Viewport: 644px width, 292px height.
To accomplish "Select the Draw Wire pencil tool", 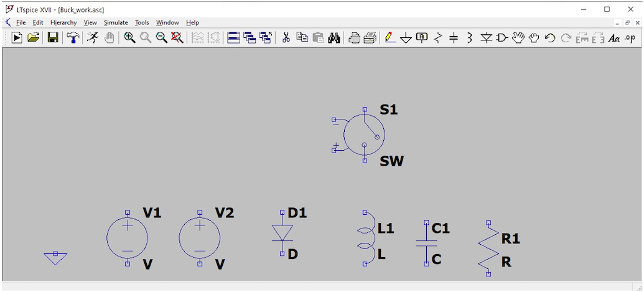I will pos(390,38).
